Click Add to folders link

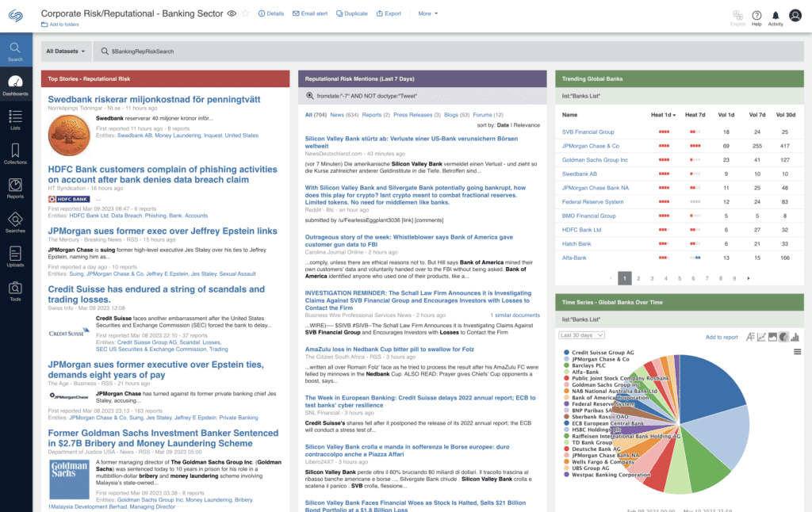[x=60, y=25]
